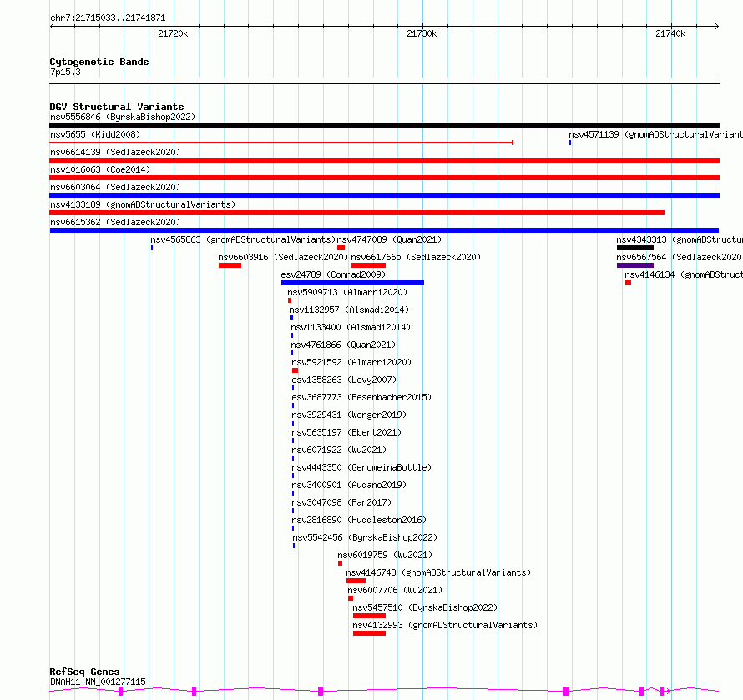Open the esv3687773 (Besenbacher2015) variant
Image resolution: width=743 pixels, height=700 pixels.
tap(361, 397)
